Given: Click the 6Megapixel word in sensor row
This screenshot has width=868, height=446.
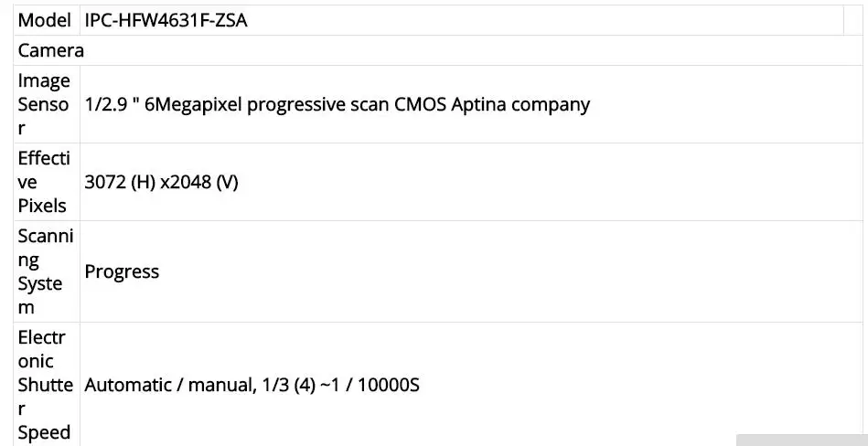Looking at the screenshot, I should coord(193,104).
